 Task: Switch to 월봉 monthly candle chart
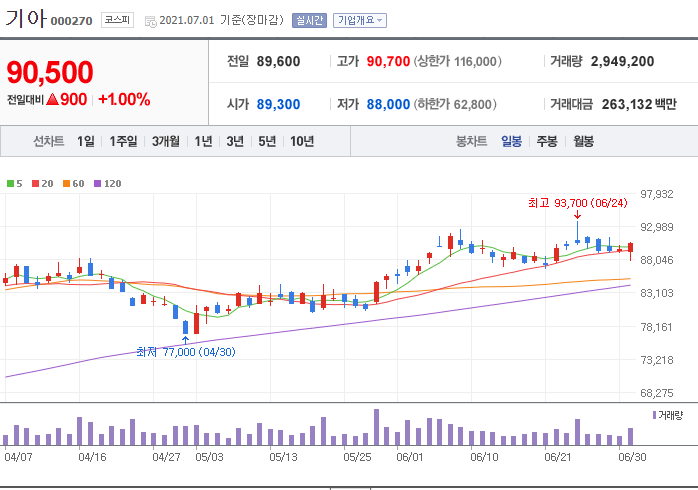583,142
